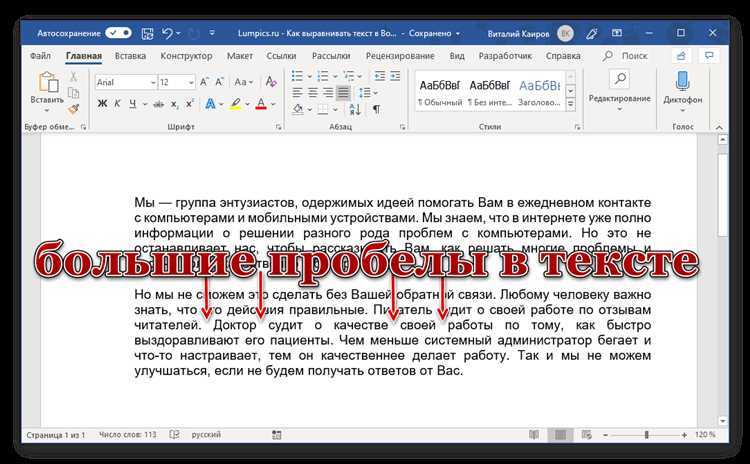Clear all formatting icon
750x464 pixels.
coord(271,82)
